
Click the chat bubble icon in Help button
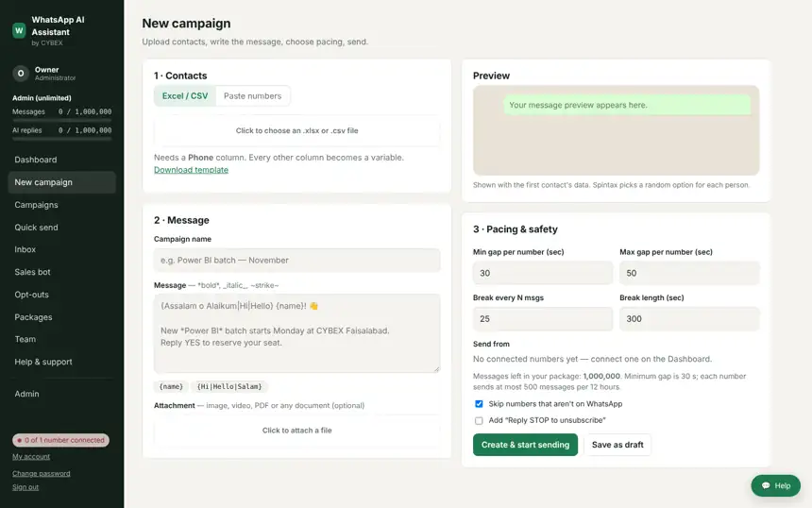[766, 485]
